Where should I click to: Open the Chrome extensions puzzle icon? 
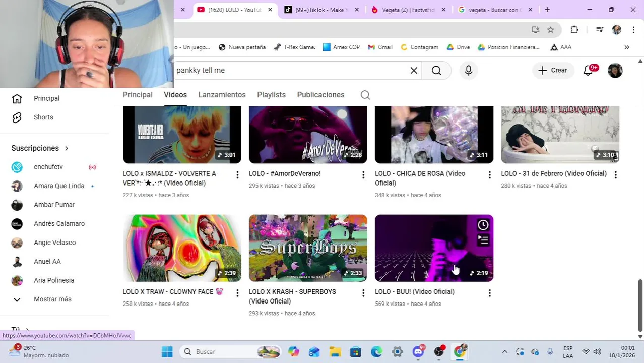pyautogui.click(x=574, y=30)
